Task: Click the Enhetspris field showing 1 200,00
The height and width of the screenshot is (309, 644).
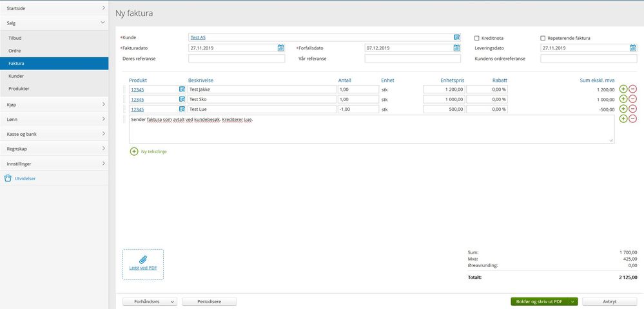Action: point(444,89)
